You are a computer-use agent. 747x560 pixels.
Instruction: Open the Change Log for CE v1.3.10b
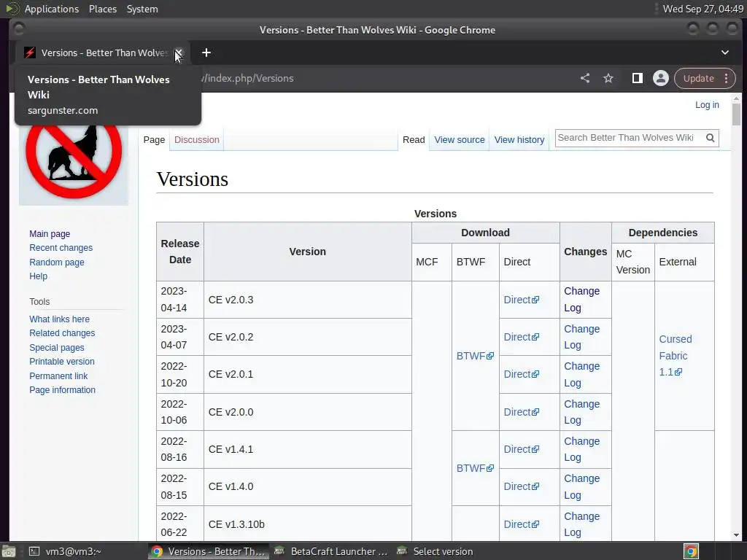581,524
